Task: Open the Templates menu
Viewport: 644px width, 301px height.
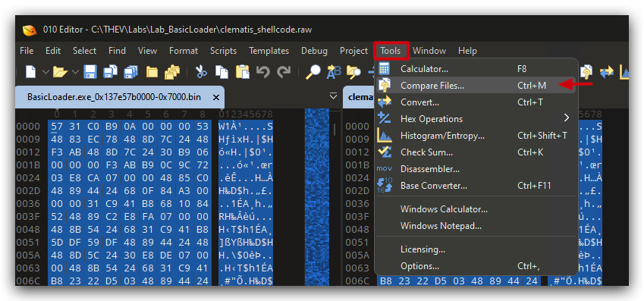Action: 269,51
